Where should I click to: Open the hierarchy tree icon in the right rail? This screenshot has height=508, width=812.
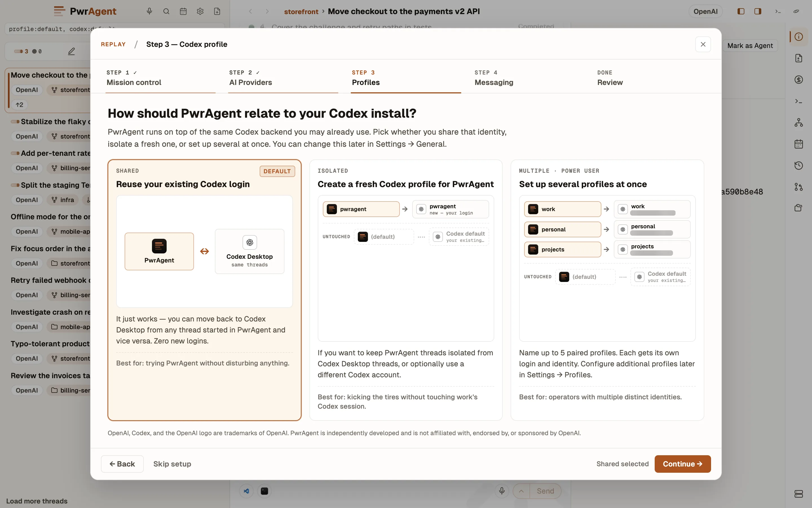coord(798,123)
